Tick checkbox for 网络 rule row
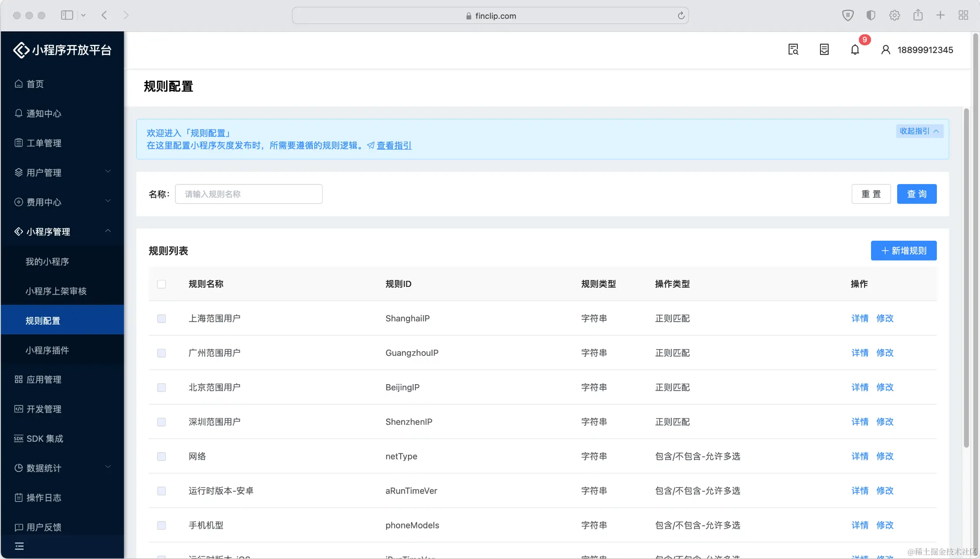The width and height of the screenshot is (980, 559). [161, 456]
